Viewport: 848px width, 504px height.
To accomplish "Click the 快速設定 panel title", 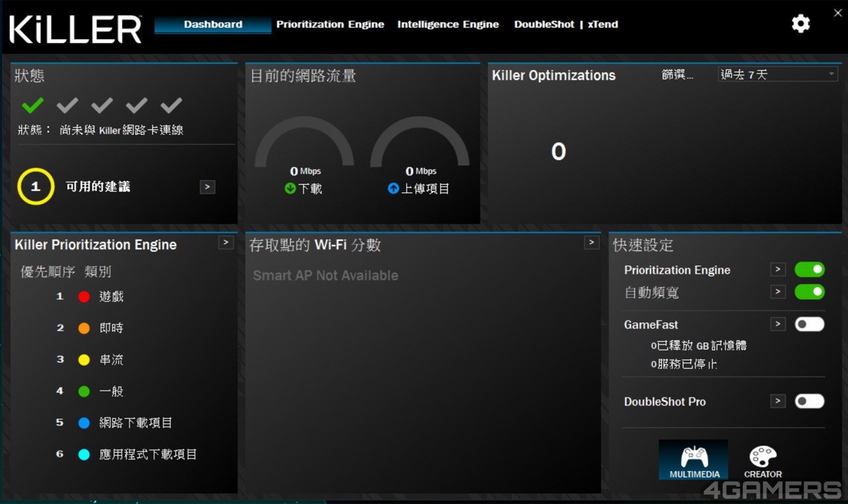I will tap(643, 245).
